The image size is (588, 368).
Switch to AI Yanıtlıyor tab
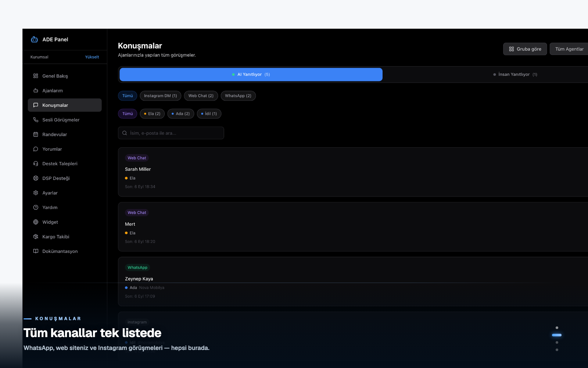point(251,74)
